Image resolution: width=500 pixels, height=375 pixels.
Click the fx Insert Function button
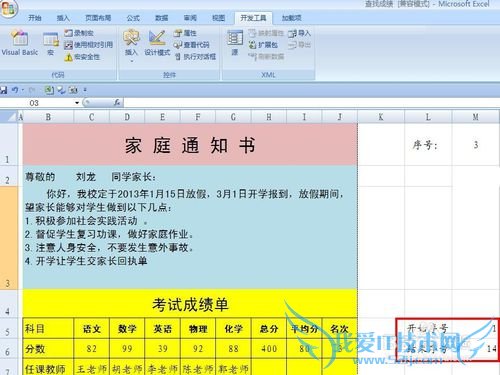click(117, 103)
